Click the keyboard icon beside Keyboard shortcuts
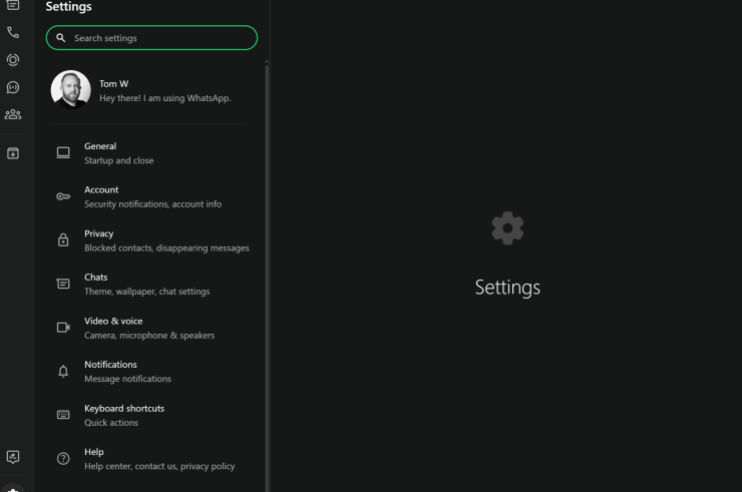742x492 pixels. point(63,415)
